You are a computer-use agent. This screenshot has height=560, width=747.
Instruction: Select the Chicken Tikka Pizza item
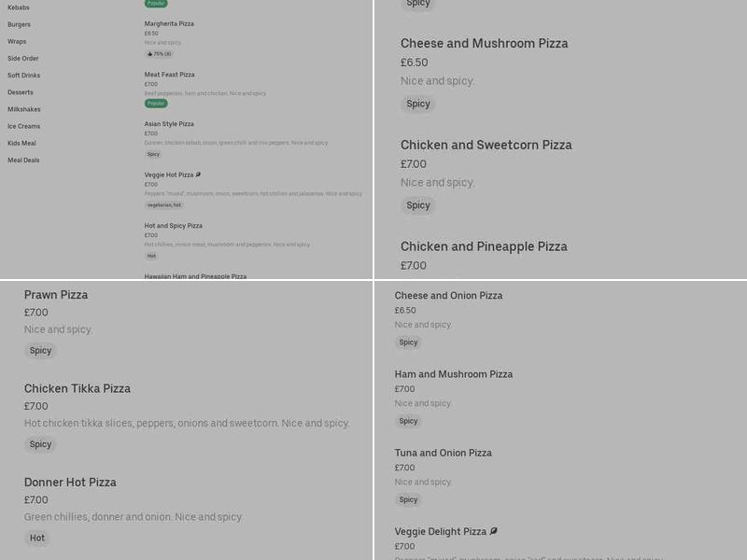pos(76,388)
